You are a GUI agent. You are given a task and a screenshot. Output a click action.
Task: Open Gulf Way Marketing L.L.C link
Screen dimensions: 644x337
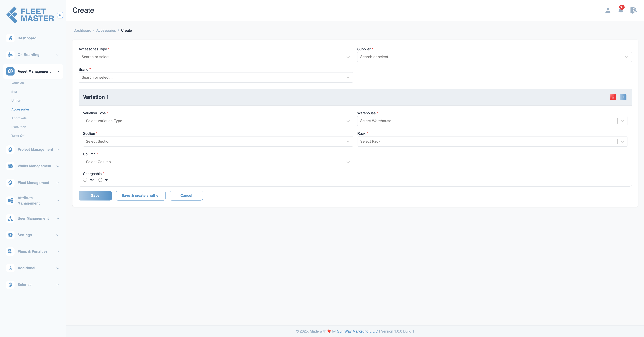357,332
